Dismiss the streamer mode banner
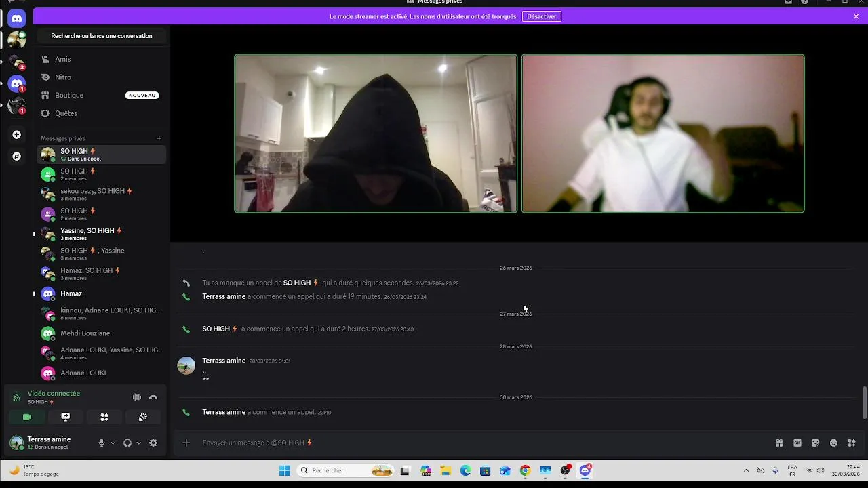This screenshot has height=488, width=868. coord(856,16)
